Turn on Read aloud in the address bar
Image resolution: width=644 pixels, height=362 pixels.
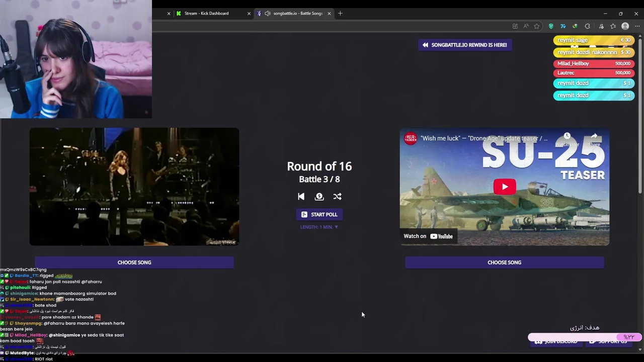click(526, 26)
